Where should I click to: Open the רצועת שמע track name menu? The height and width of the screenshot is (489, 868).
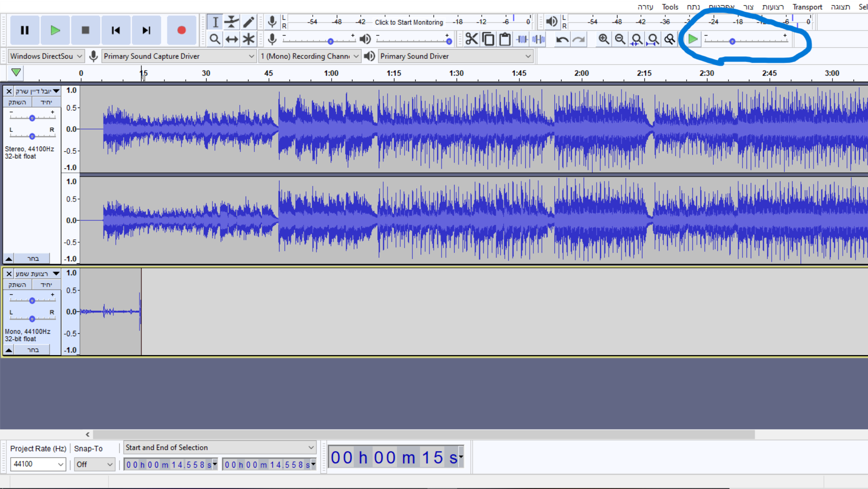coord(37,273)
